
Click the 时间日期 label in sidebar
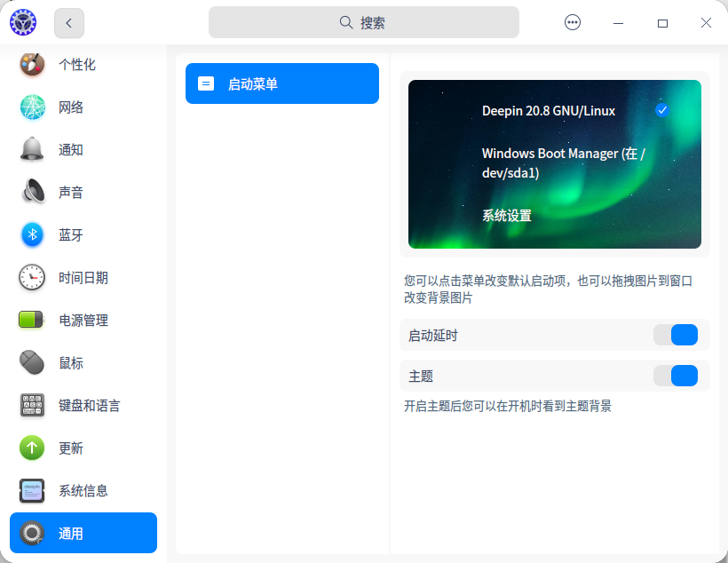pyautogui.click(x=83, y=278)
